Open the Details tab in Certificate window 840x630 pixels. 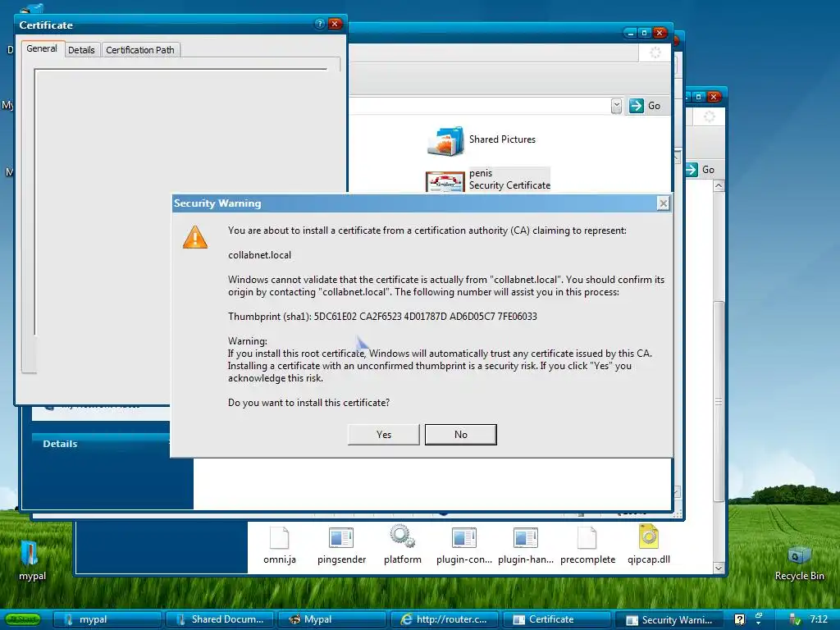pos(81,50)
